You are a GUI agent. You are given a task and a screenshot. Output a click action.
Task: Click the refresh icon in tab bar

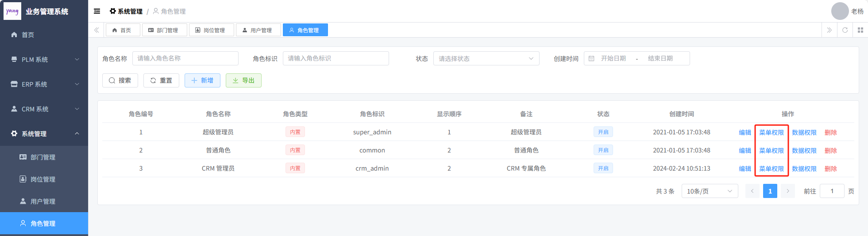tap(845, 30)
